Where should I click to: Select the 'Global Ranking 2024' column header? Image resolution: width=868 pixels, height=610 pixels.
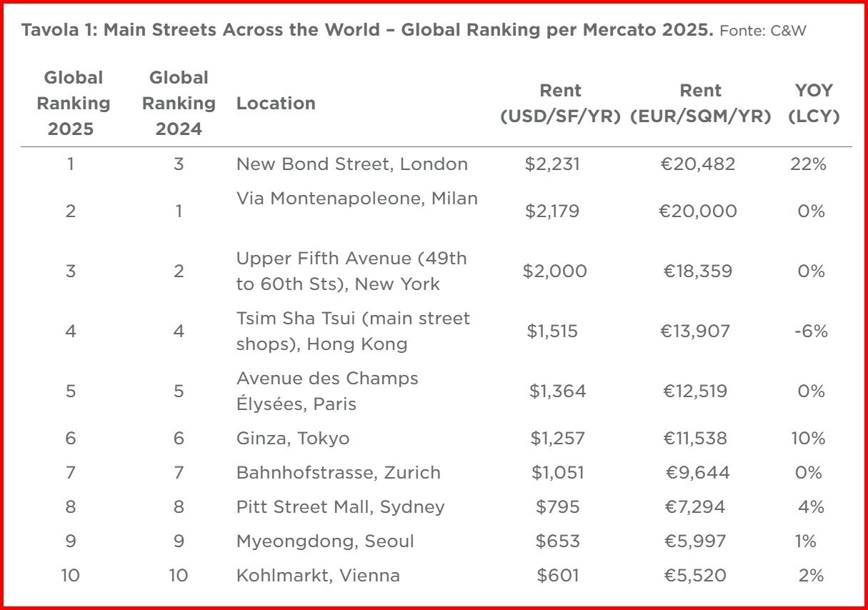click(x=179, y=103)
